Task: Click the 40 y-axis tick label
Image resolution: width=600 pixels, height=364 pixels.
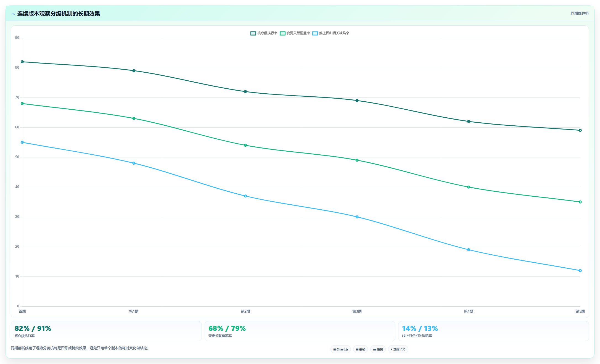Action: pyautogui.click(x=17, y=187)
